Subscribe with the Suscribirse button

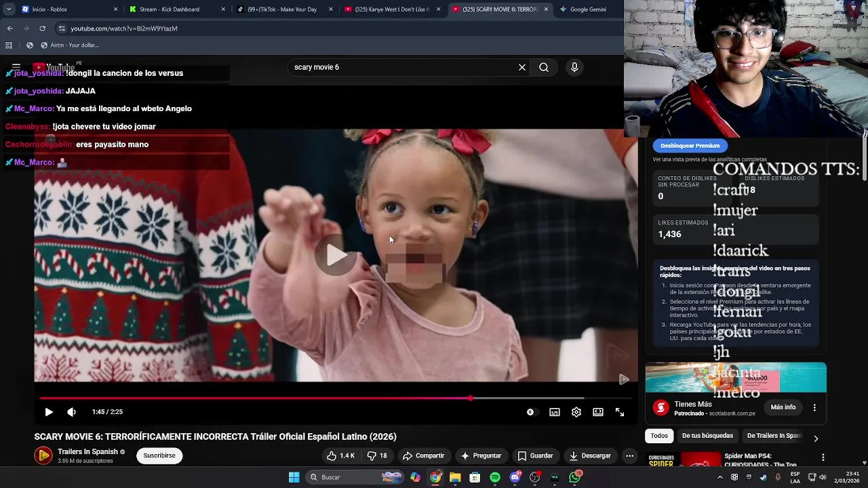click(159, 455)
